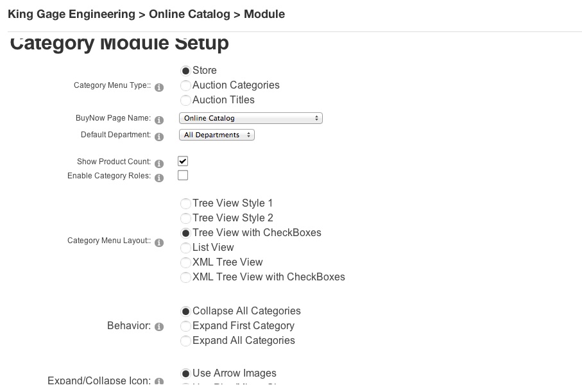Uncheck the Show Product Count checkbox
Viewport: 582px width, 392px height.
tap(183, 161)
